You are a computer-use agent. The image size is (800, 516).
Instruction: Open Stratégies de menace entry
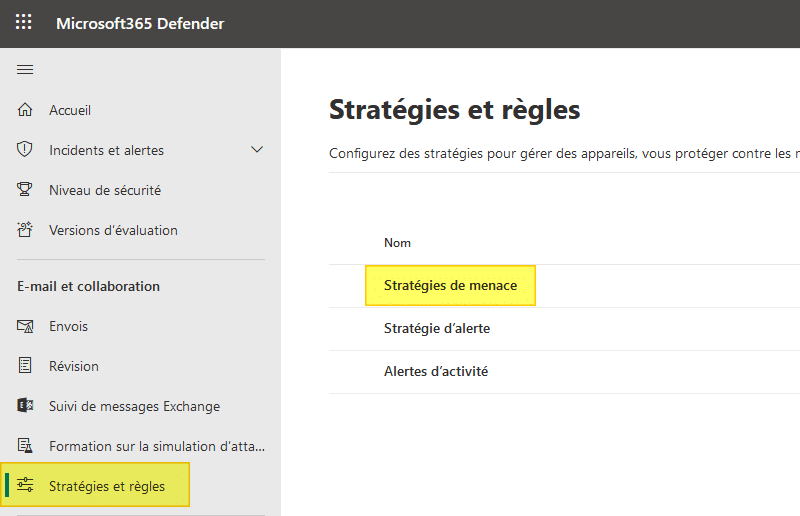450,286
